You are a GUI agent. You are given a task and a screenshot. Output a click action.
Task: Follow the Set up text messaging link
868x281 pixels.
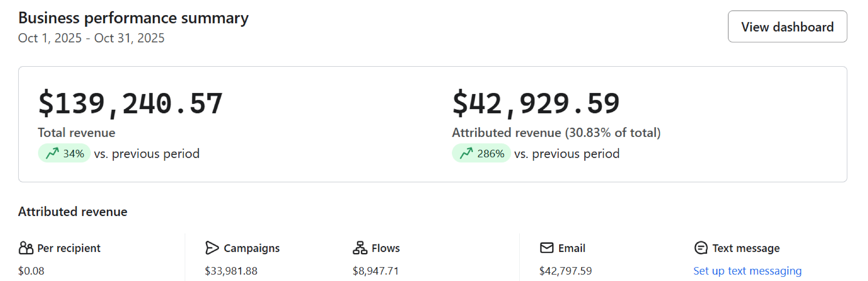(x=747, y=271)
